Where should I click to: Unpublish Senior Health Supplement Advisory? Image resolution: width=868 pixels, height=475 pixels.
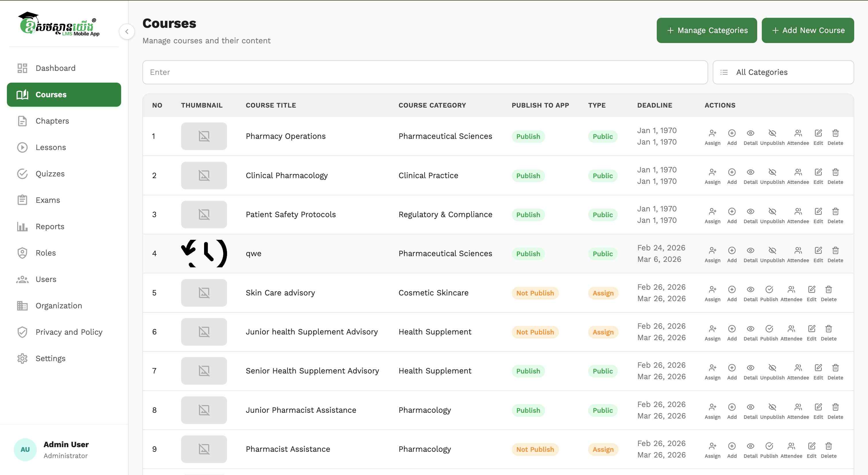point(773,368)
